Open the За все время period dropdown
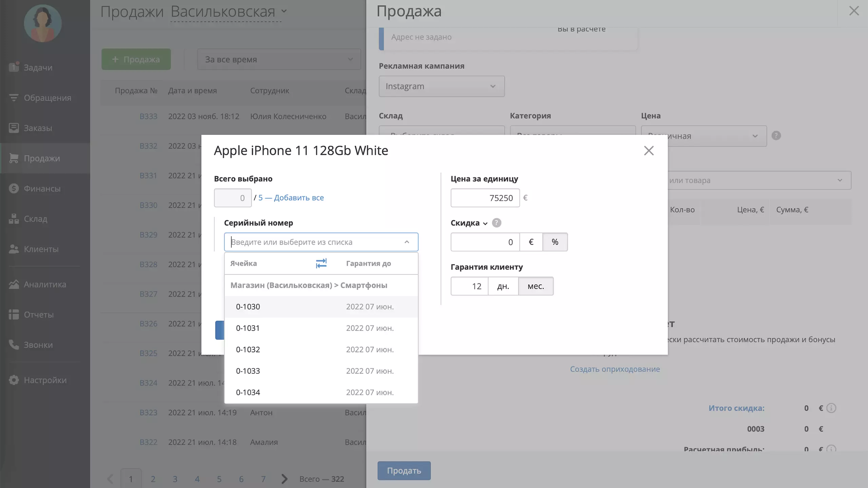The image size is (868, 488). tap(279, 59)
